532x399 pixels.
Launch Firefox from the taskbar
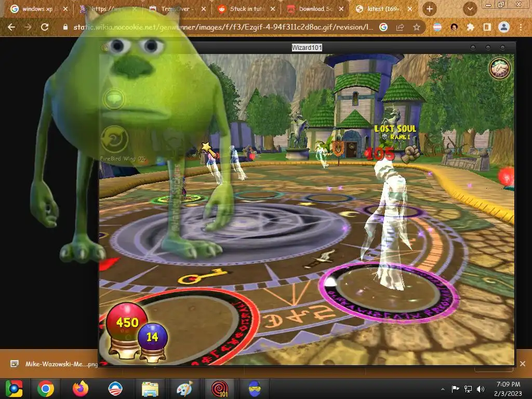[81, 389]
